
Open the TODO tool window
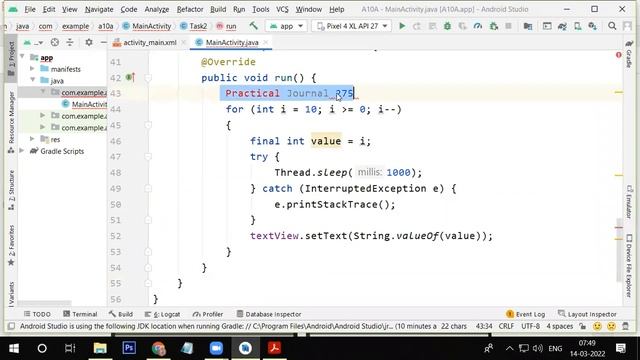pyautogui.click(x=37, y=314)
